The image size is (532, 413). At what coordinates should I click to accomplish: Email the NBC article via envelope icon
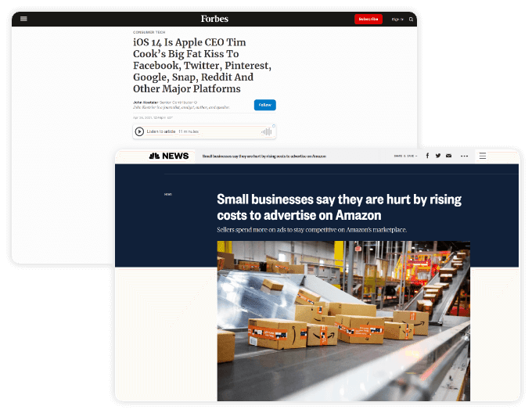coord(448,156)
